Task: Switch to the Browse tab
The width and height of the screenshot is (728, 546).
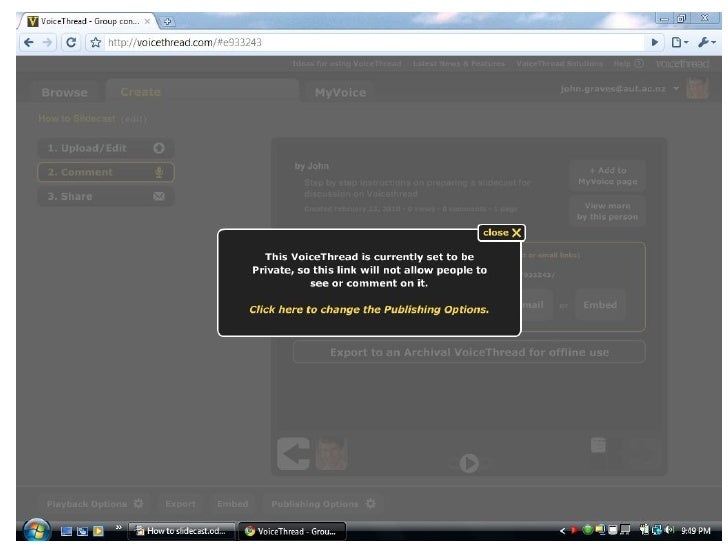Action: [x=64, y=92]
